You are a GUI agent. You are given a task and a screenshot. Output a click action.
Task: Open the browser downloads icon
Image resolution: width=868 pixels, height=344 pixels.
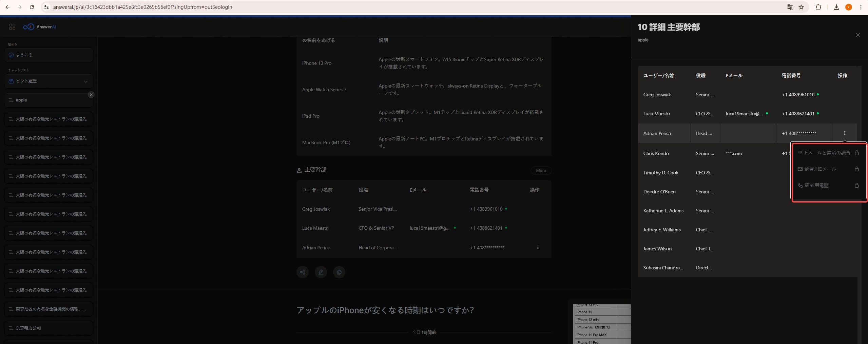pos(836,7)
